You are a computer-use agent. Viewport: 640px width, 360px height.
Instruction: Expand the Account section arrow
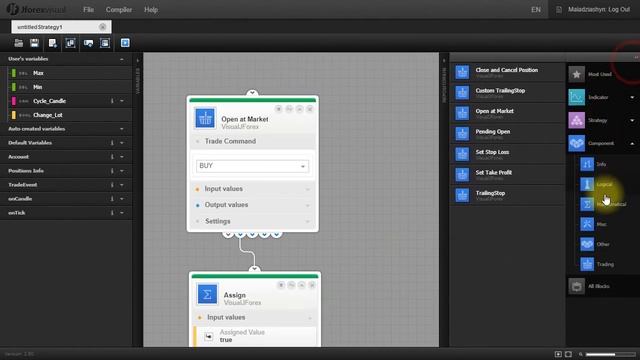pos(122,157)
